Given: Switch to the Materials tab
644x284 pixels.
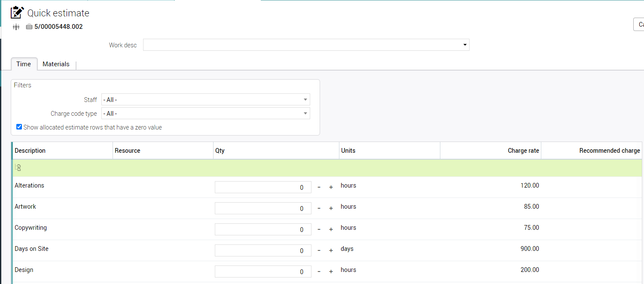Looking at the screenshot, I should coord(56,64).
